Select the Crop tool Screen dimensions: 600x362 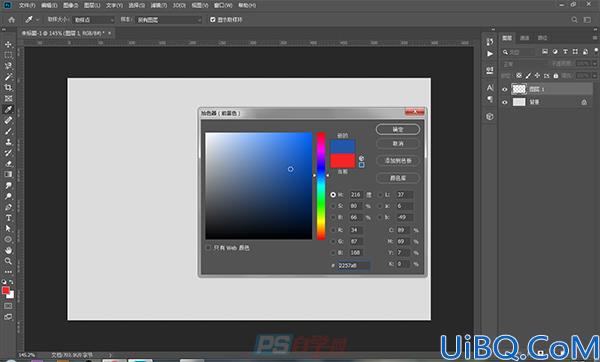[x=8, y=88]
